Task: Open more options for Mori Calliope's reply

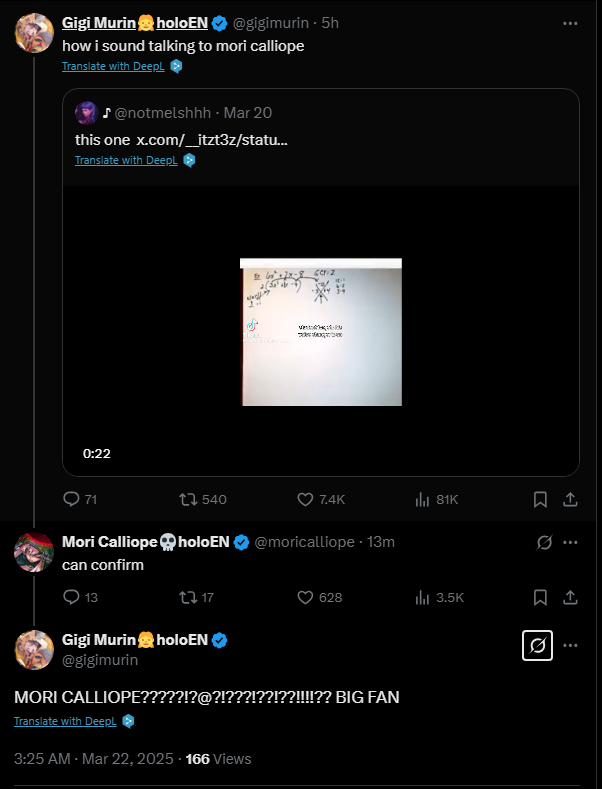Action: (570, 542)
